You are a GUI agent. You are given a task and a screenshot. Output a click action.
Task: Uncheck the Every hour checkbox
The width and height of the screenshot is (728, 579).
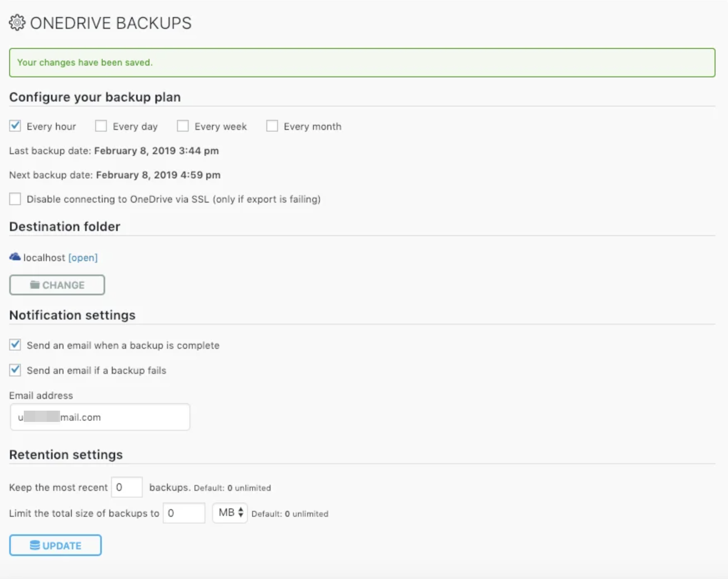click(x=15, y=126)
